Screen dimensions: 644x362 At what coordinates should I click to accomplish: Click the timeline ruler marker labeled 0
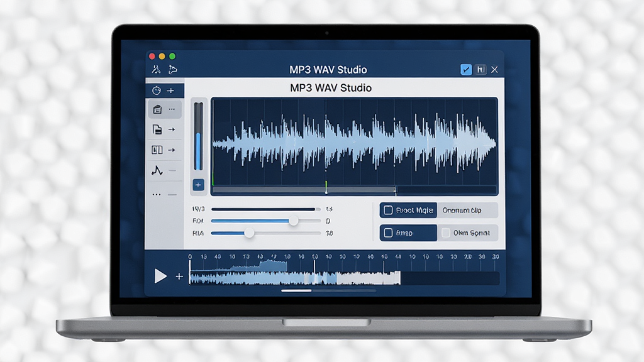tap(190, 256)
